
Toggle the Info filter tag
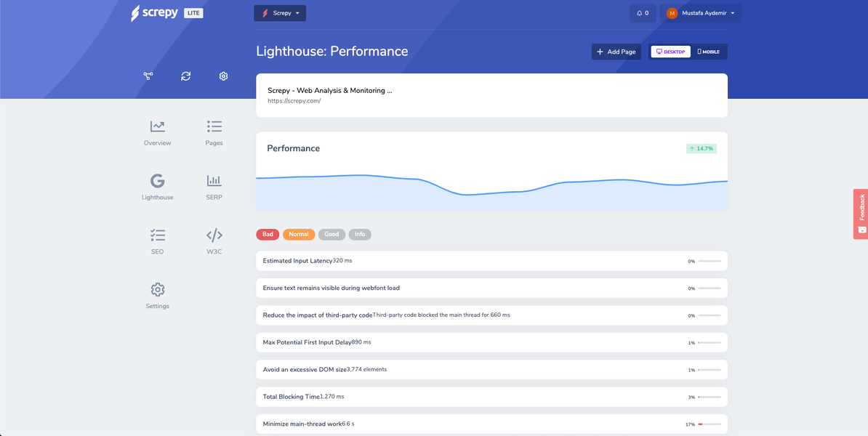click(x=360, y=235)
